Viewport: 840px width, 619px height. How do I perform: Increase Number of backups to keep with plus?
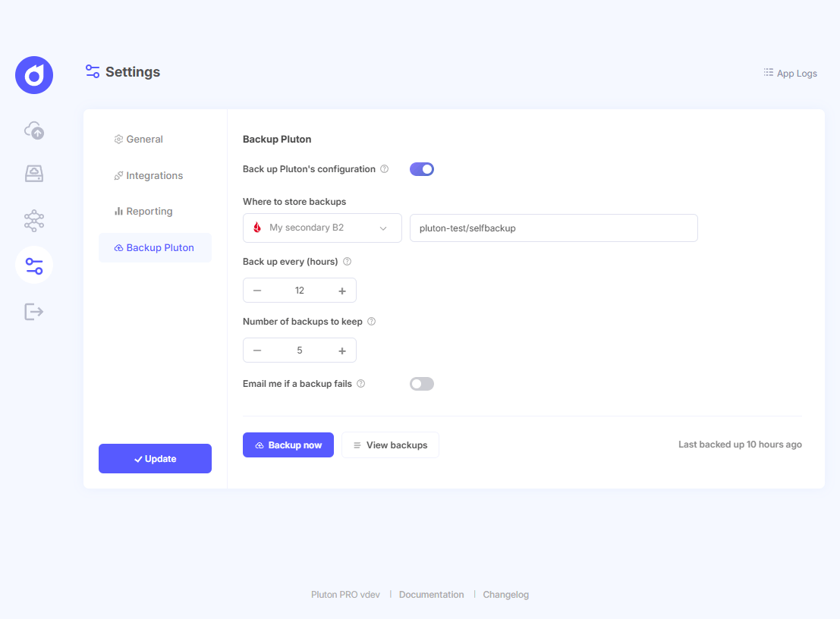click(x=342, y=350)
